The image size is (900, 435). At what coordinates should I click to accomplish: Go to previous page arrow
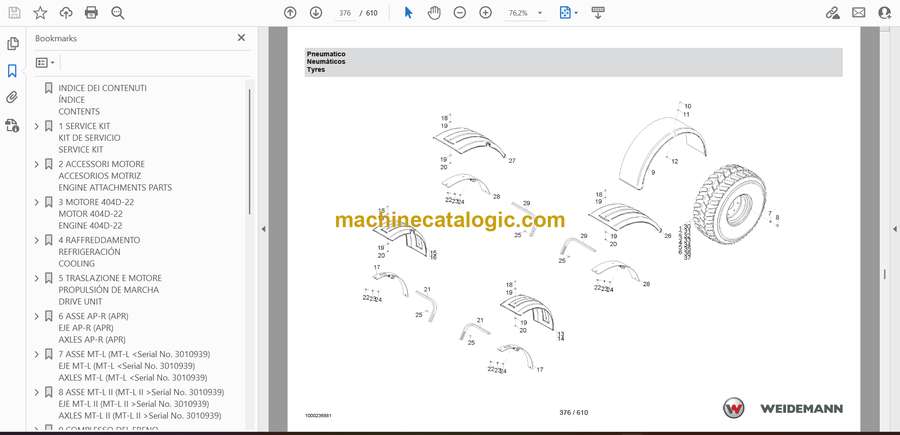click(x=290, y=13)
